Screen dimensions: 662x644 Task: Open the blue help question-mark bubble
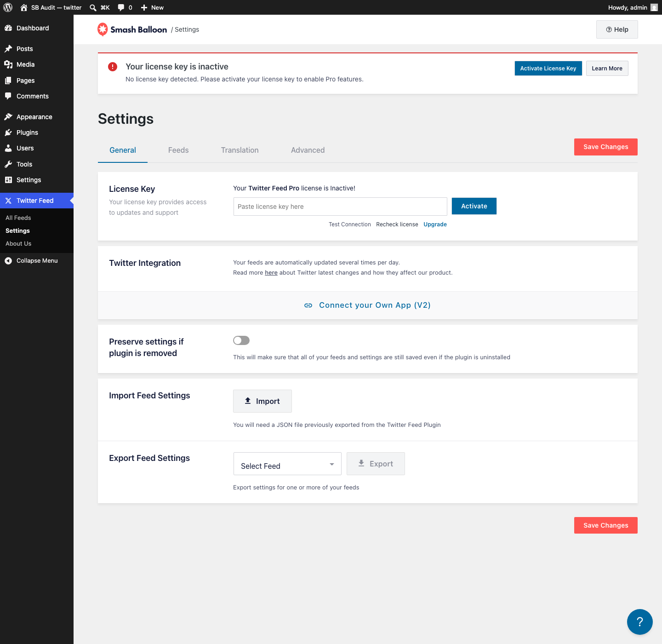click(639, 622)
